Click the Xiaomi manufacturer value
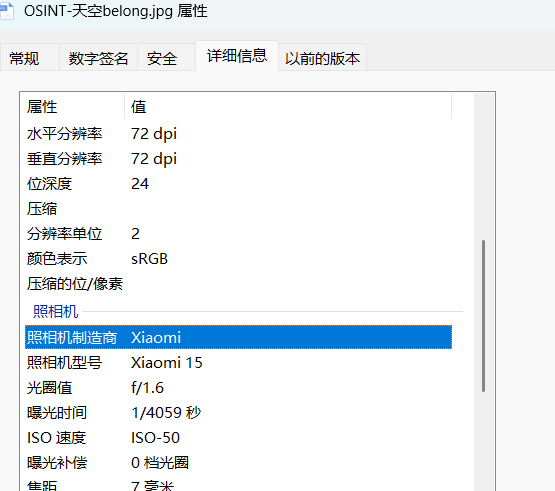 coord(156,337)
